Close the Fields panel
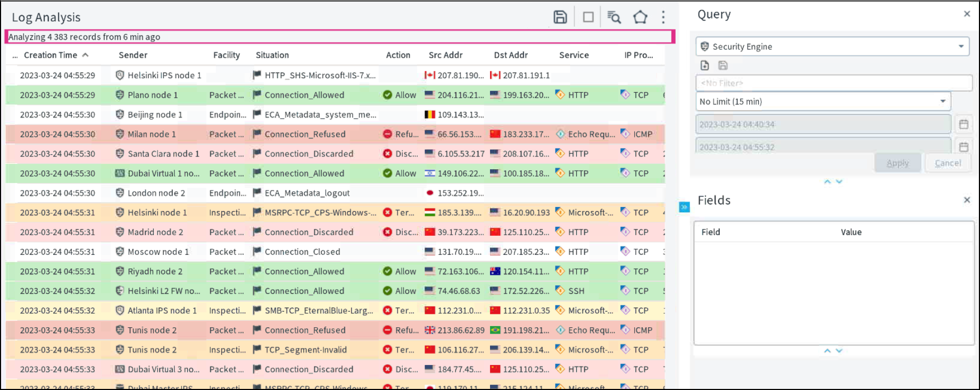The width and height of the screenshot is (980, 390). pos(967,200)
